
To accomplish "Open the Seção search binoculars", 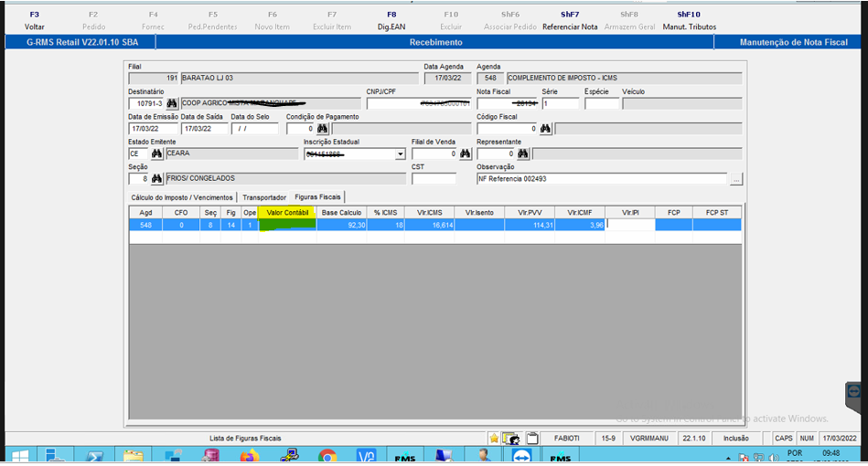I will (156, 178).
